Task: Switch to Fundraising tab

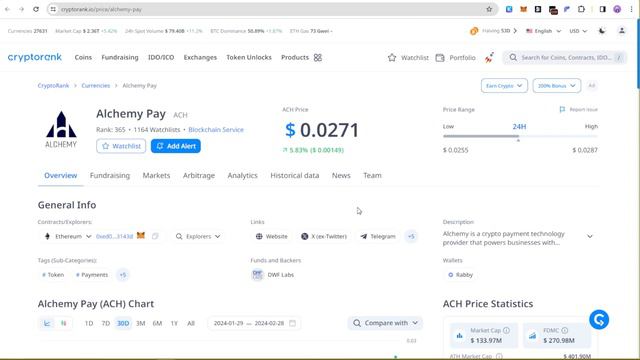Action: click(110, 176)
